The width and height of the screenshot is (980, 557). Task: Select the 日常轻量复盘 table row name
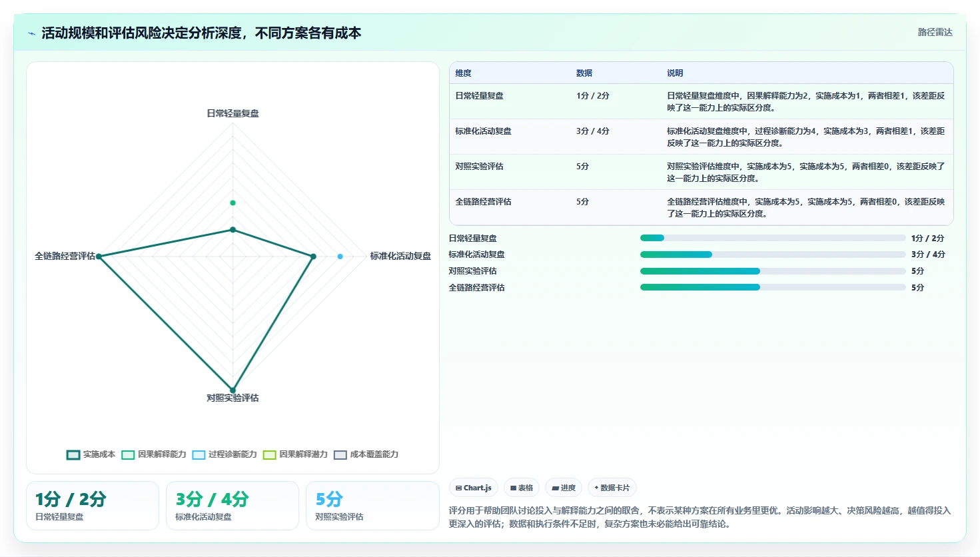(x=479, y=96)
